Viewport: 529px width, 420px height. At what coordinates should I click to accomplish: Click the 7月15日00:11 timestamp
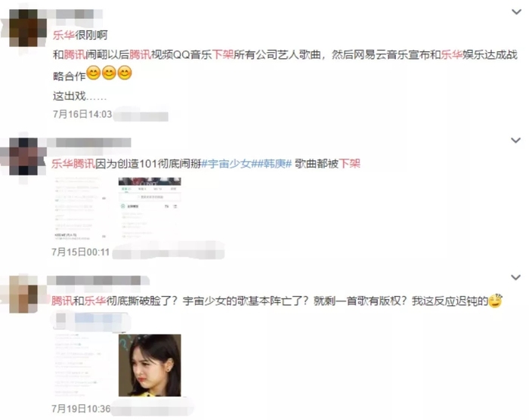pyautogui.click(x=81, y=252)
